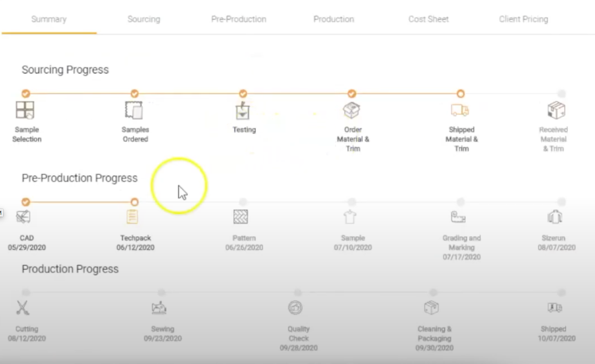The height and width of the screenshot is (364, 595).
Task: Click the Cutting scissors icon
Action: [22, 308]
